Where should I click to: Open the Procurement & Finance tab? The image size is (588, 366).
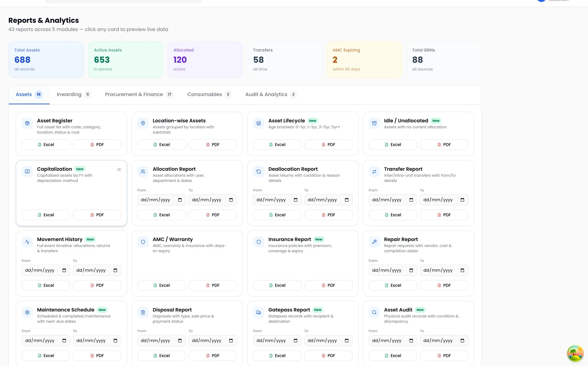[x=139, y=95]
